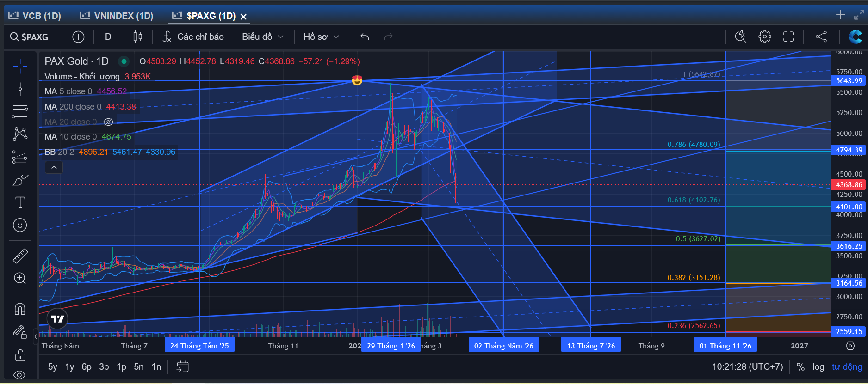This screenshot has width=868, height=384.
Task: Click the heart-eyes emoji on the chart
Action: coord(357,81)
